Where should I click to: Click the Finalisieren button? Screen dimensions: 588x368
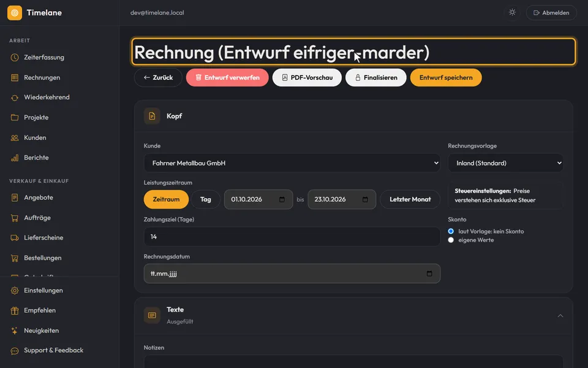375,78
